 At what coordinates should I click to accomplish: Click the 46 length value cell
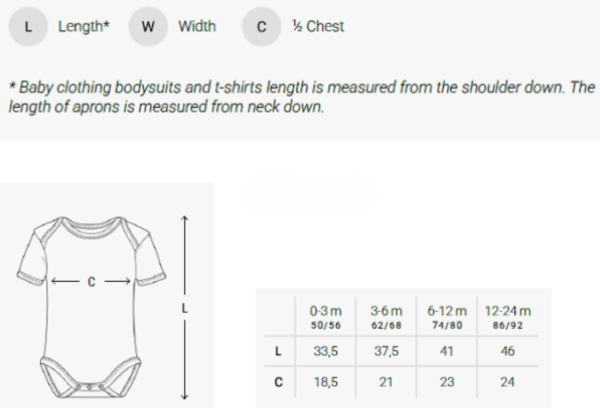(508, 351)
